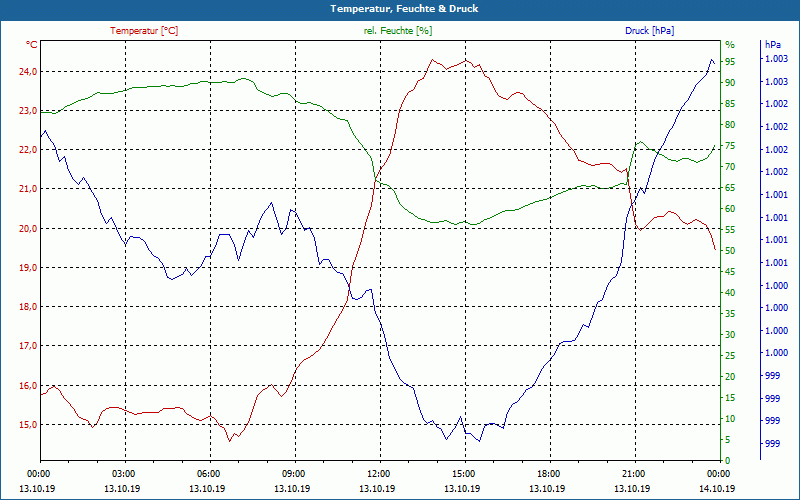Select the 95 humidity axis value
Viewport: 800px width, 500px height.
coord(730,62)
